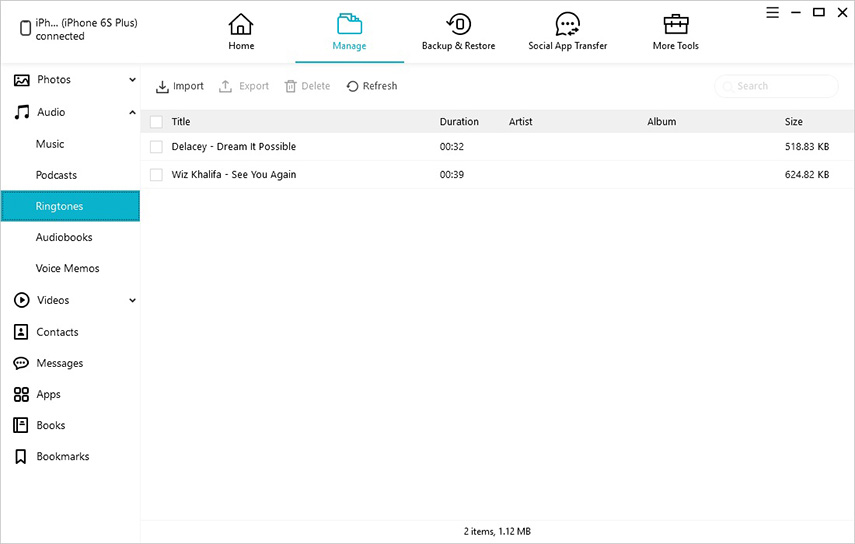Click the Social App Transfer chat icon
Viewport: 855px width, 544px height.
pos(568,24)
